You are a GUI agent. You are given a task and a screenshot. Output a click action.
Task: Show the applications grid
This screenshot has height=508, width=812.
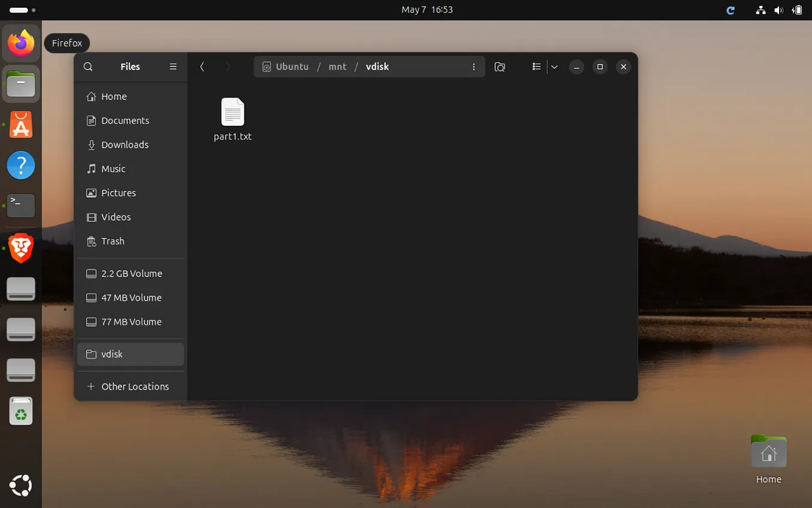(21, 485)
